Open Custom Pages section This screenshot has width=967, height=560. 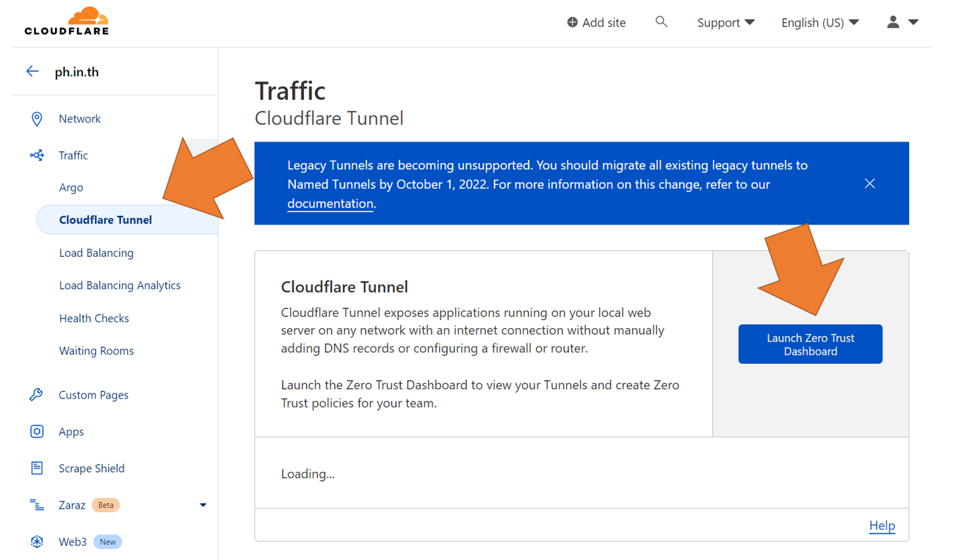(x=93, y=395)
